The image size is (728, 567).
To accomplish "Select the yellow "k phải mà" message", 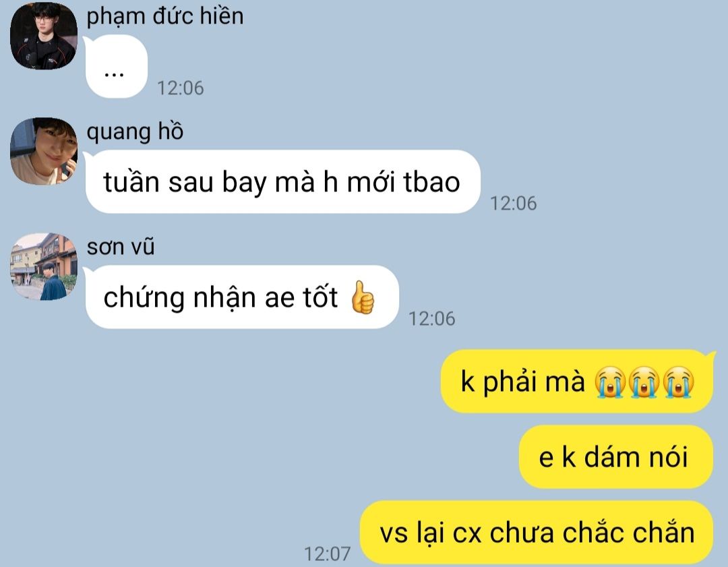I will pyautogui.click(x=578, y=381).
